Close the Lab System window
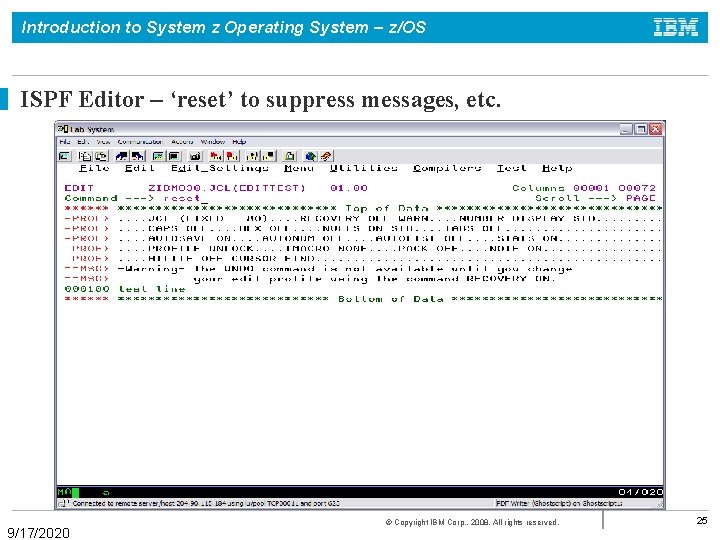This screenshot has width=720, height=540. pos(656,129)
